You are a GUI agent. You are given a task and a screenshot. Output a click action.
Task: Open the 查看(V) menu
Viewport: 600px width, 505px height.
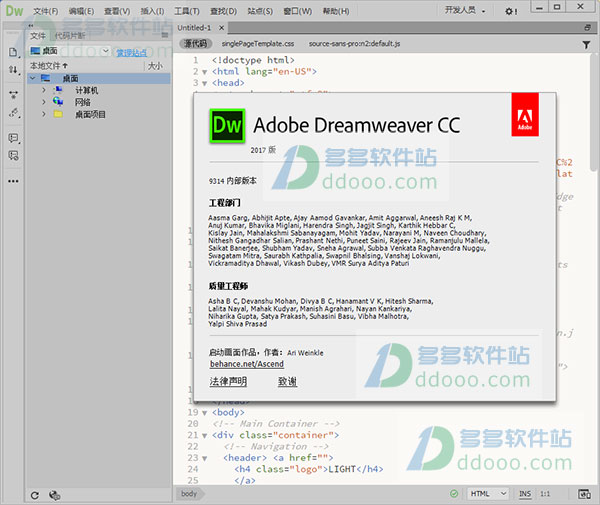point(117,11)
